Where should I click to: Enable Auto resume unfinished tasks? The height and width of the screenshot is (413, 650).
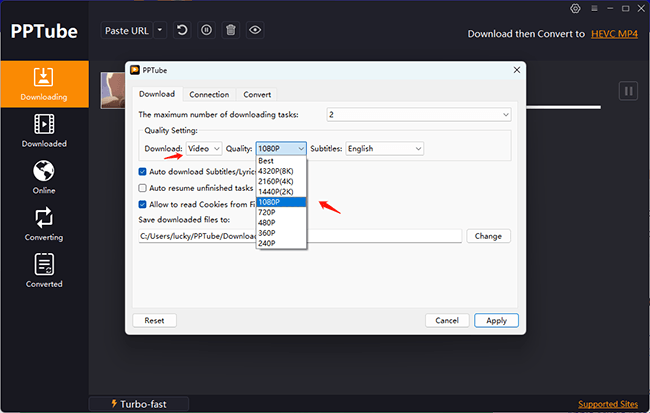pyautogui.click(x=143, y=188)
